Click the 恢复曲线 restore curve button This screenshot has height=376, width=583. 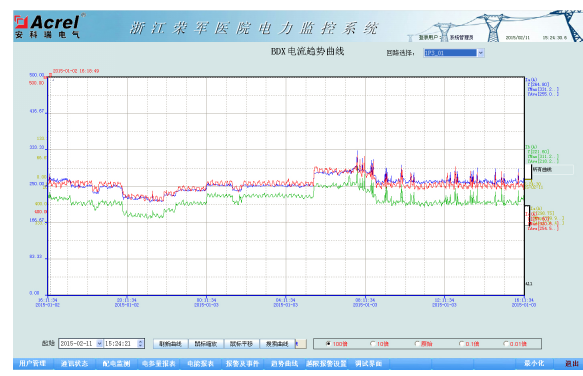(x=277, y=344)
